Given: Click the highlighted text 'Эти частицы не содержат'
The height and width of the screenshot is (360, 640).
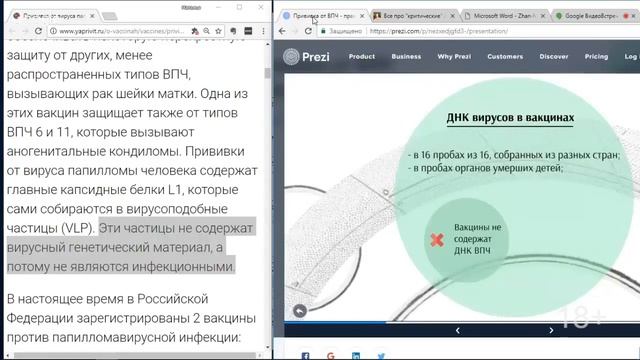Looking at the screenshot, I should (176, 228).
